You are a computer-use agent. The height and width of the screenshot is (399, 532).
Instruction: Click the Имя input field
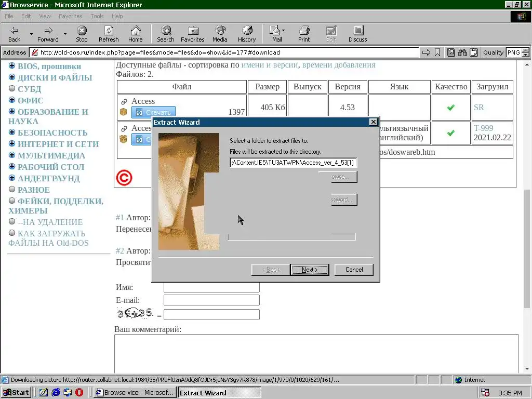pos(211,287)
